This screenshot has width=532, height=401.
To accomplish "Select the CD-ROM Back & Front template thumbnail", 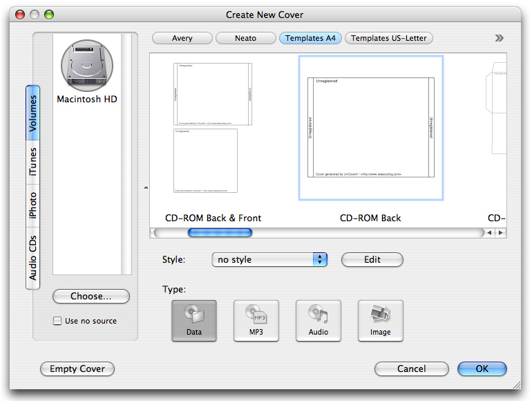I will click(213, 128).
